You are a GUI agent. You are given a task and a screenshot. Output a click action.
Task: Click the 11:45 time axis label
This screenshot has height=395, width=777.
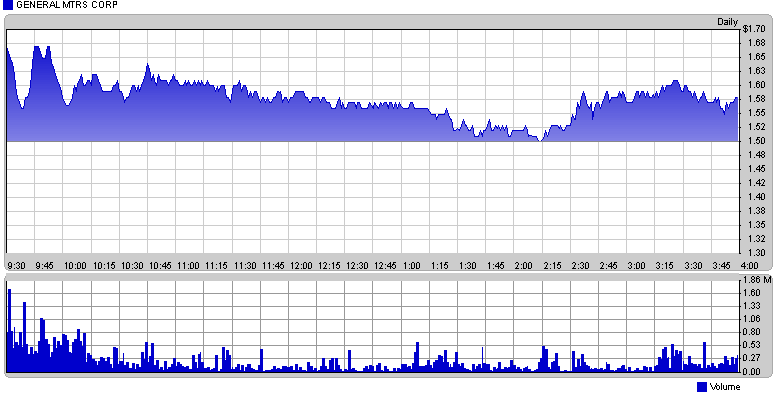coord(273,266)
